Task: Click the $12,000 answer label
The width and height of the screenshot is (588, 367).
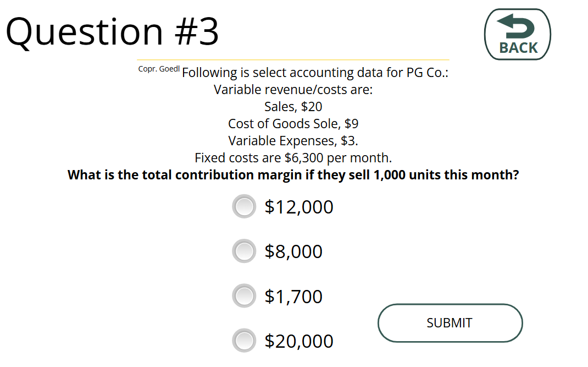Action: pyautogui.click(x=299, y=207)
